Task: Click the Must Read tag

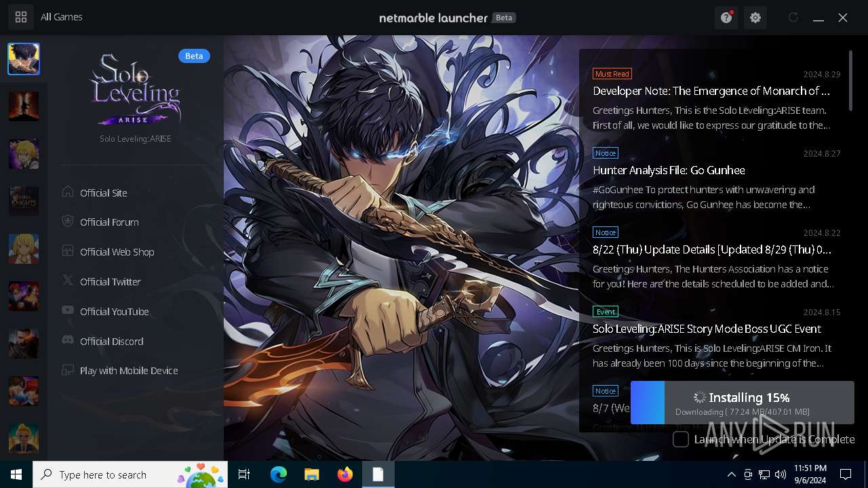Action: point(612,73)
